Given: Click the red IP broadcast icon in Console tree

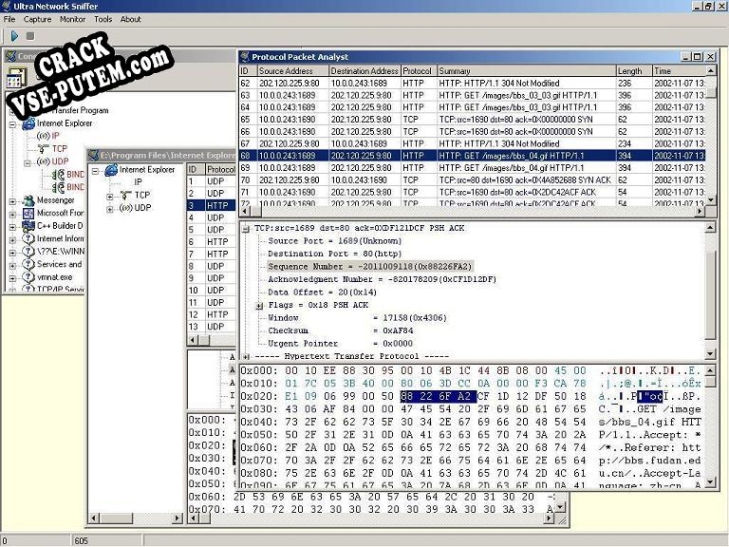Looking at the screenshot, I should click(43, 136).
